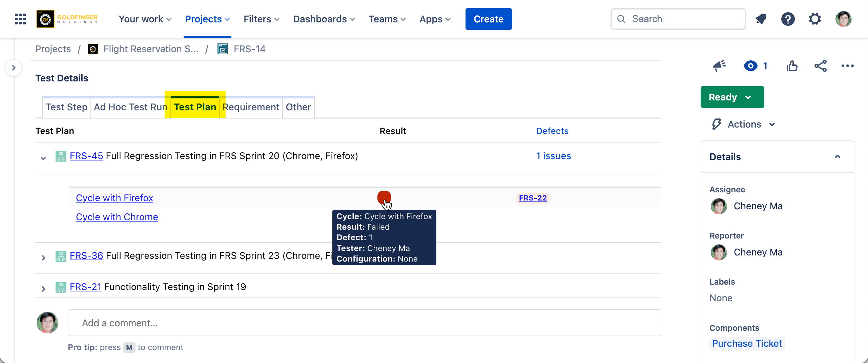Image resolution: width=868 pixels, height=363 pixels.
Task: Collapse the Details panel section
Action: 837,157
